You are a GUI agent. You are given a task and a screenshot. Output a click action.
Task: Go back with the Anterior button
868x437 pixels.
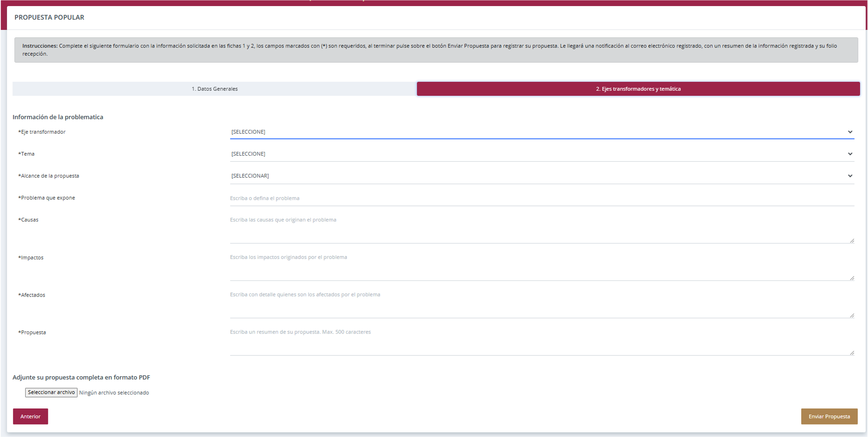pyautogui.click(x=30, y=416)
